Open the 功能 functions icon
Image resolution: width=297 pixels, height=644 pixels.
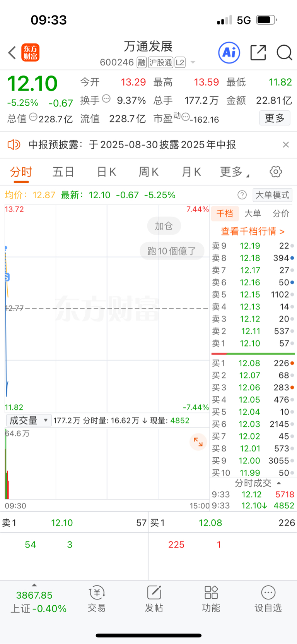[211, 599]
